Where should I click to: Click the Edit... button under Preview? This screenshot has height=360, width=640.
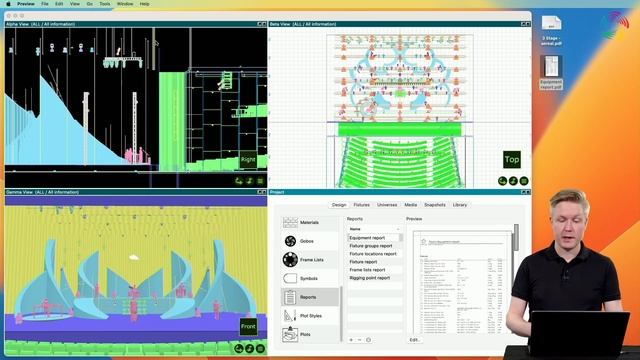click(414, 340)
